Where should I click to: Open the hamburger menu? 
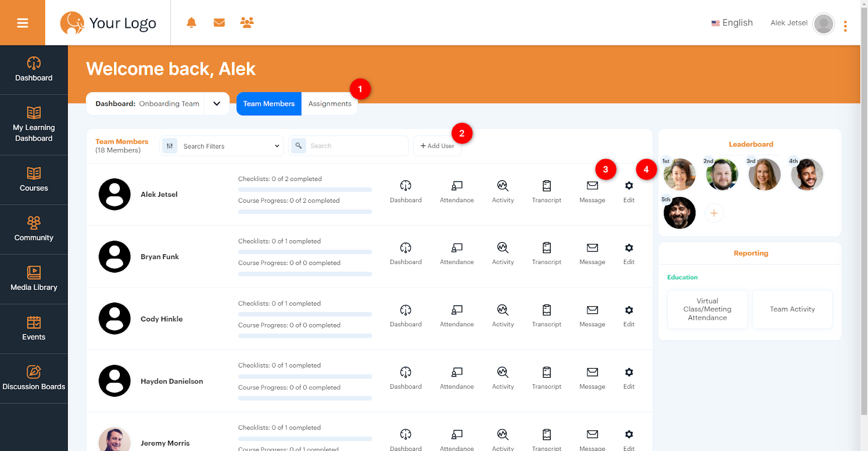click(22, 23)
